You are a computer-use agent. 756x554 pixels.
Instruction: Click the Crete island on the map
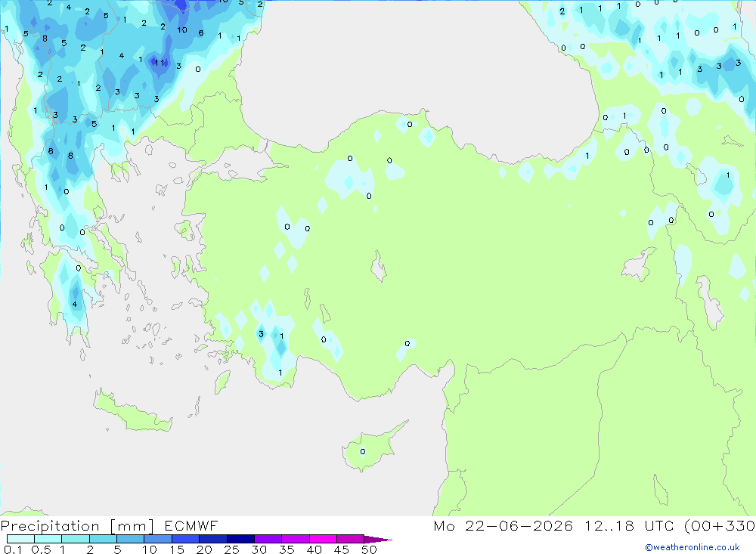pos(132,413)
